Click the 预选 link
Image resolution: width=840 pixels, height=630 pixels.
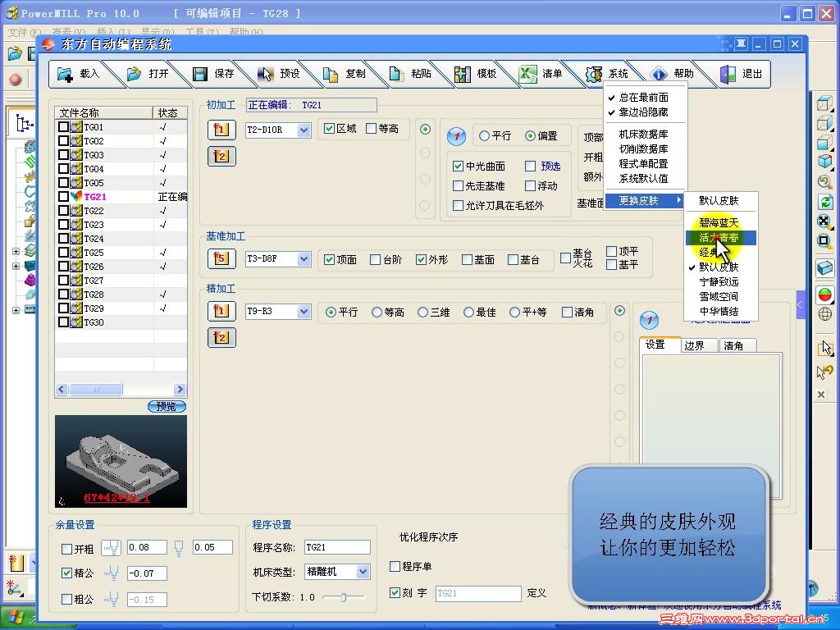point(550,167)
